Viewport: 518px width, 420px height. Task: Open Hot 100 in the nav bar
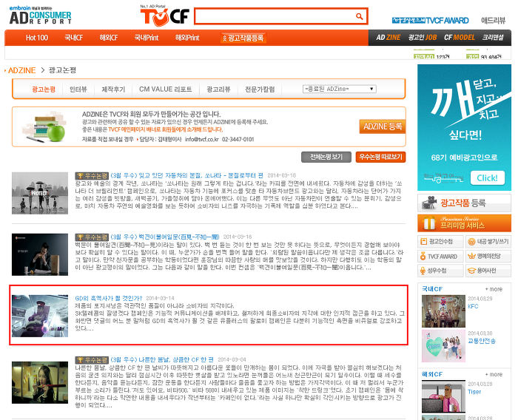click(x=37, y=38)
